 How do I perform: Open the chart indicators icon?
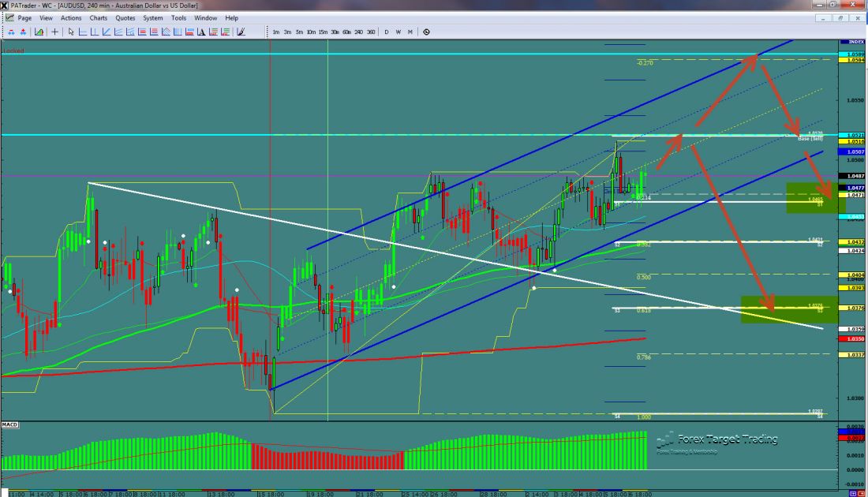coord(38,32)
